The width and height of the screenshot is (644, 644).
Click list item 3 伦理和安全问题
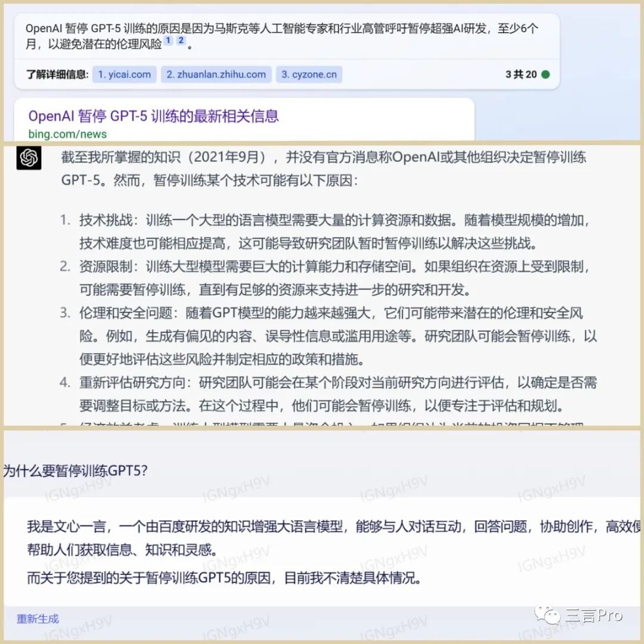tap(328, 336)
